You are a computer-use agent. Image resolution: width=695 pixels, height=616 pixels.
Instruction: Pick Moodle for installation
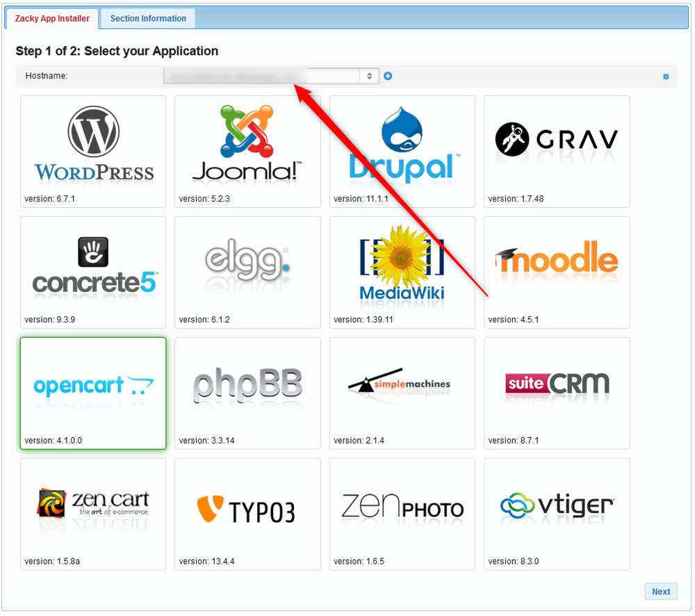[x=556, y=272]
